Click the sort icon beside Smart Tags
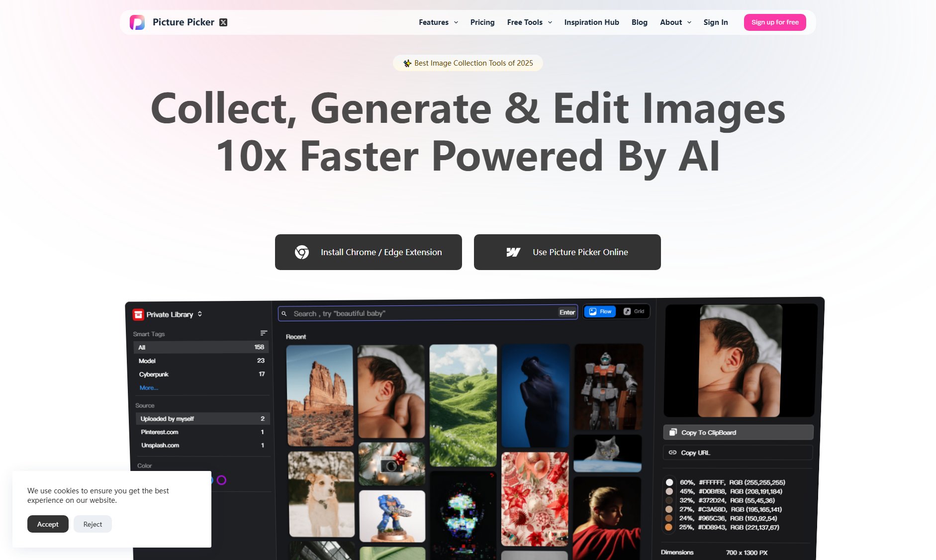The width and height of the screenshot is (936, 560). tap(264, 333)
